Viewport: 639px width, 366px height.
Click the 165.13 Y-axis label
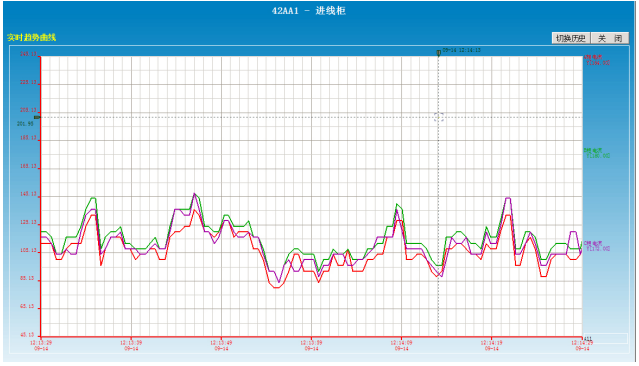(x=28, y=166)
